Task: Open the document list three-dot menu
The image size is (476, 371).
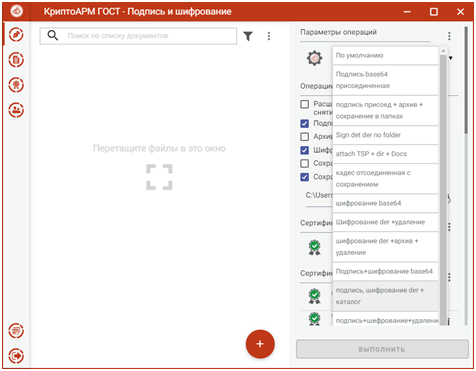Action: point(269,36)
